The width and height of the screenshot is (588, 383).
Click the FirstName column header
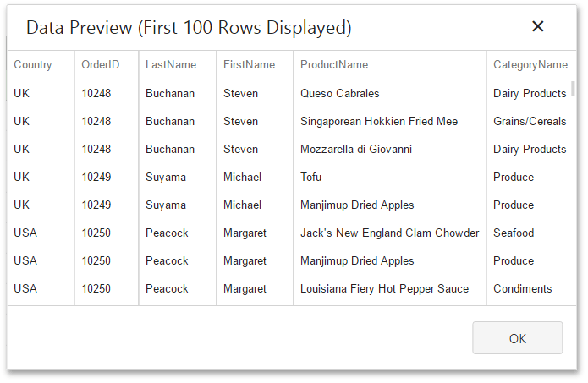(250, 65)
